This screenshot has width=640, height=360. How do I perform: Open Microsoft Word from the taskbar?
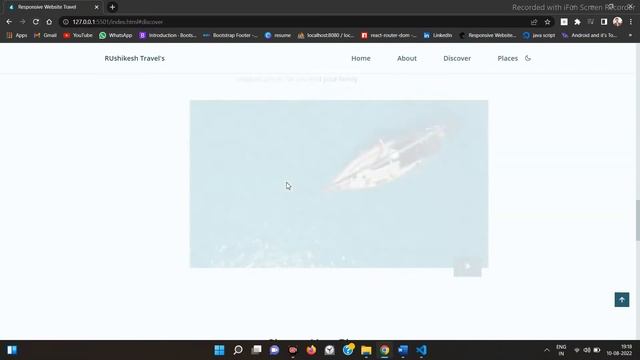pyautogui.click(x=403, y=350)
